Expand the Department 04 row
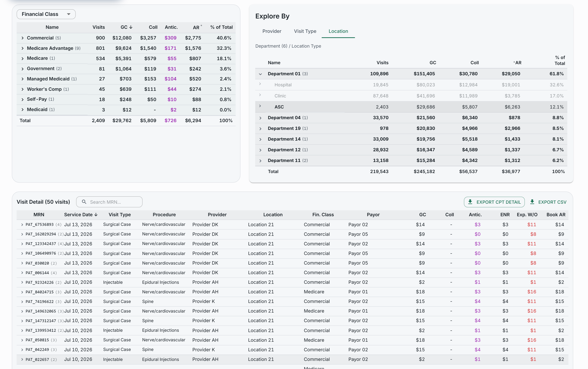588x369 pixels. 260,118
